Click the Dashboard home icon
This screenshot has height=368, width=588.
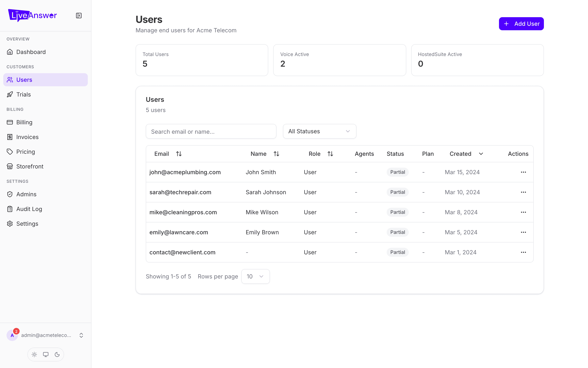coord(10,52)
